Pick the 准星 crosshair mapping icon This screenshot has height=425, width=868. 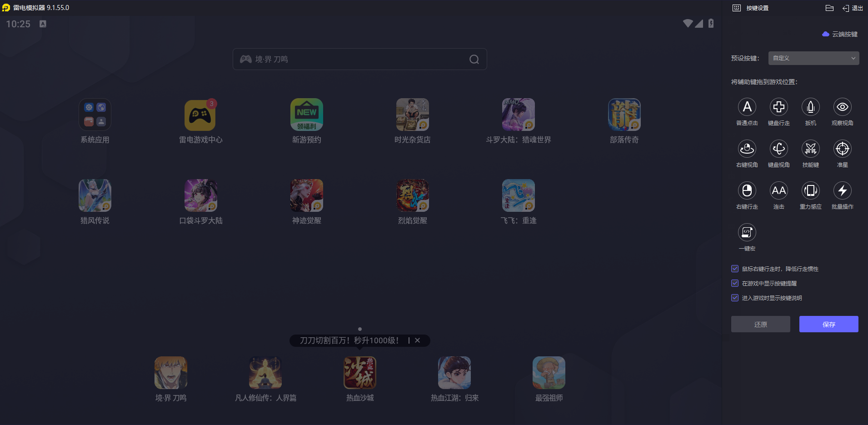pyautogui.click(x=843, y=149)
